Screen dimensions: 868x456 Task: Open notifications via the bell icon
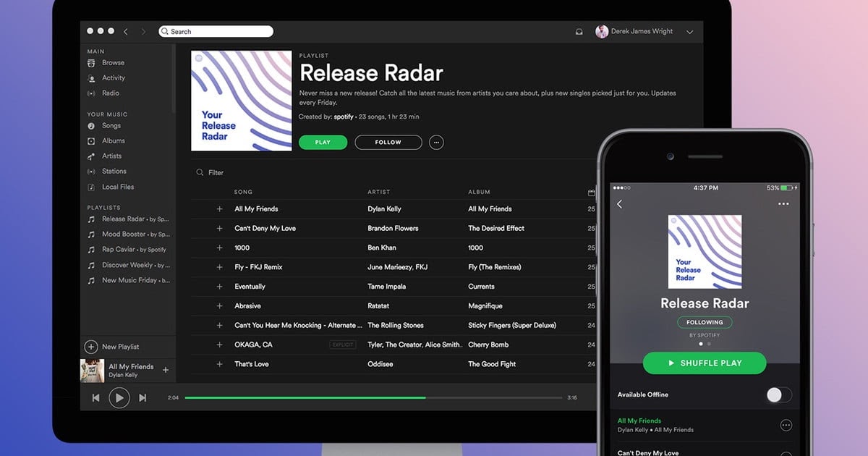(x=579, y=31)
